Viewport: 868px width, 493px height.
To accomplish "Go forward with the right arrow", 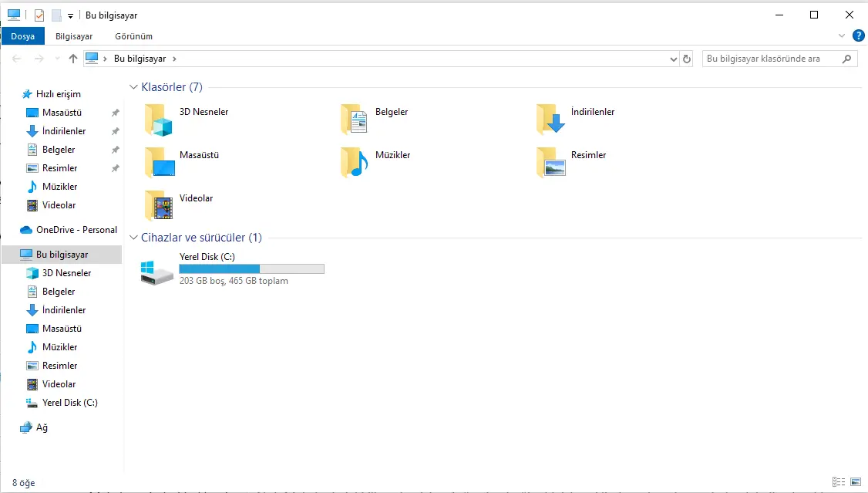I will pyautogui.click(x=39, y=59).
